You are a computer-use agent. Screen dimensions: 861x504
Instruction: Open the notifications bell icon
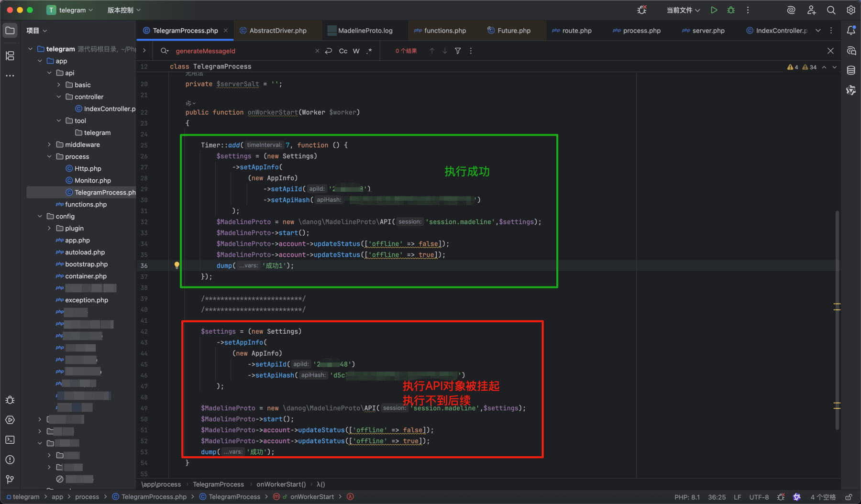coord(851,31)
